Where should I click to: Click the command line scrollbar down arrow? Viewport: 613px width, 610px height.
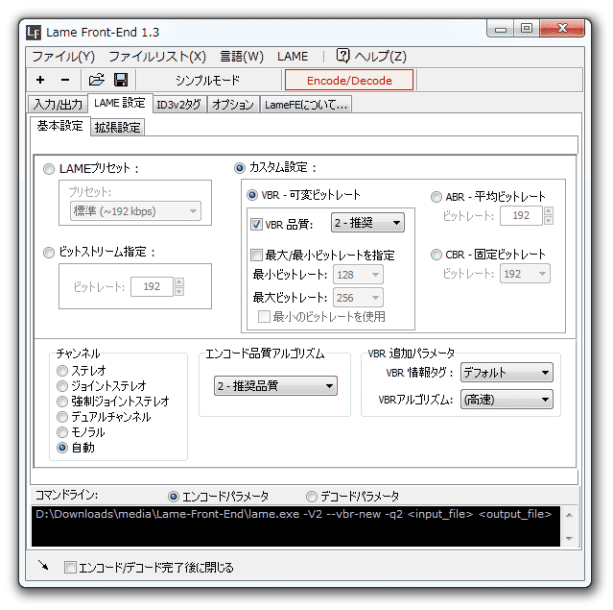(x=569, y=538)
